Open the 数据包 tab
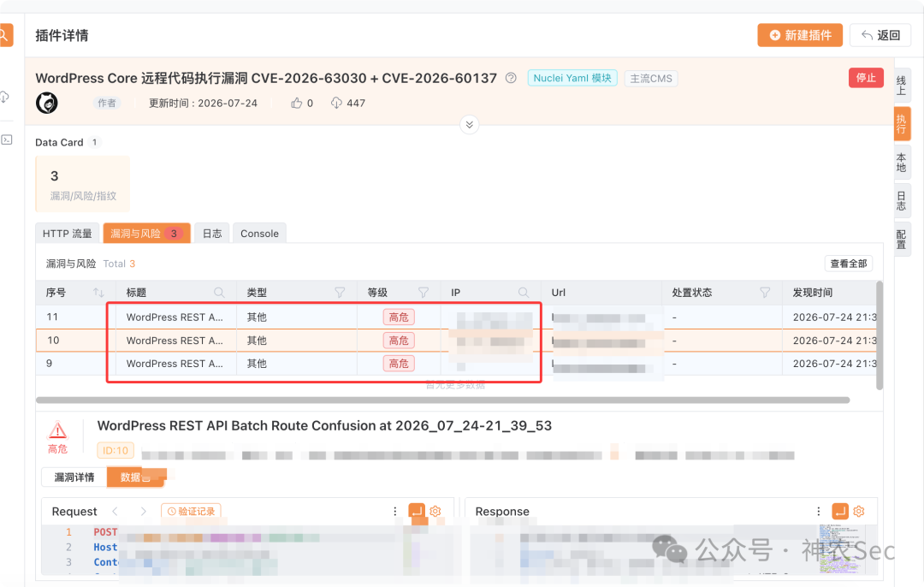Image resolution: width=924 pixels, height=587 pixels. click(136, 477)
